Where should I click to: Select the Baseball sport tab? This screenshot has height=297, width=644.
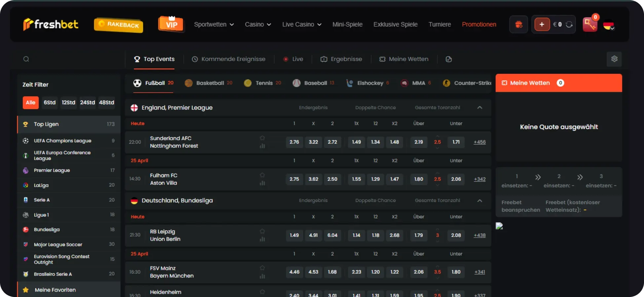click(x=313, y=83)
